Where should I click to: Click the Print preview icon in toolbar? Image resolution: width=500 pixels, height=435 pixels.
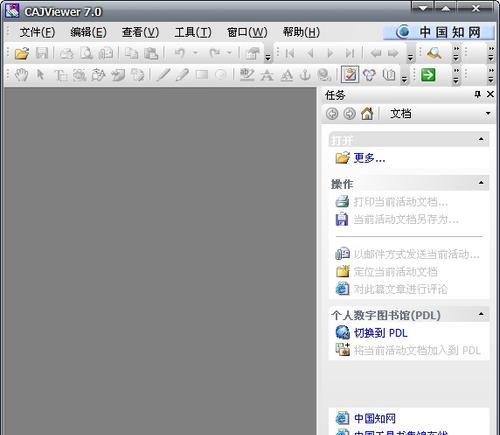coord(87,53)
